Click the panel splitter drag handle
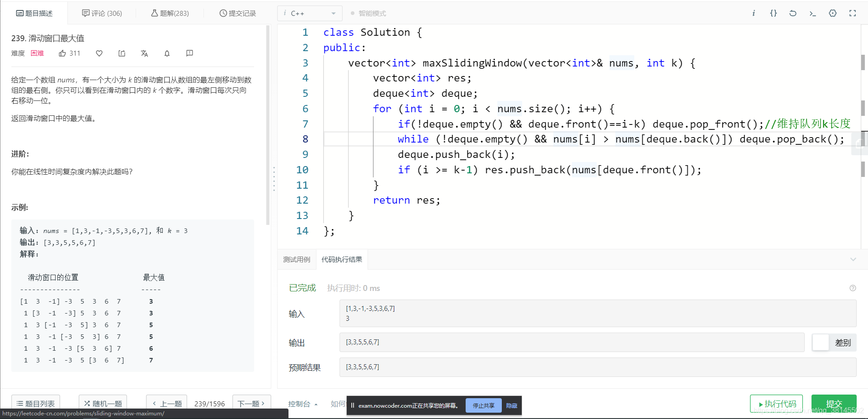Viewport: 868px width, 419px height. pos(274,179)
